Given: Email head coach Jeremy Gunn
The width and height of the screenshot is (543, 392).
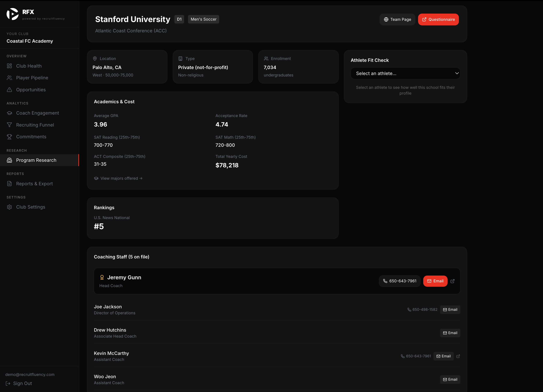Looking at the screenshot, I should (435, 281).
